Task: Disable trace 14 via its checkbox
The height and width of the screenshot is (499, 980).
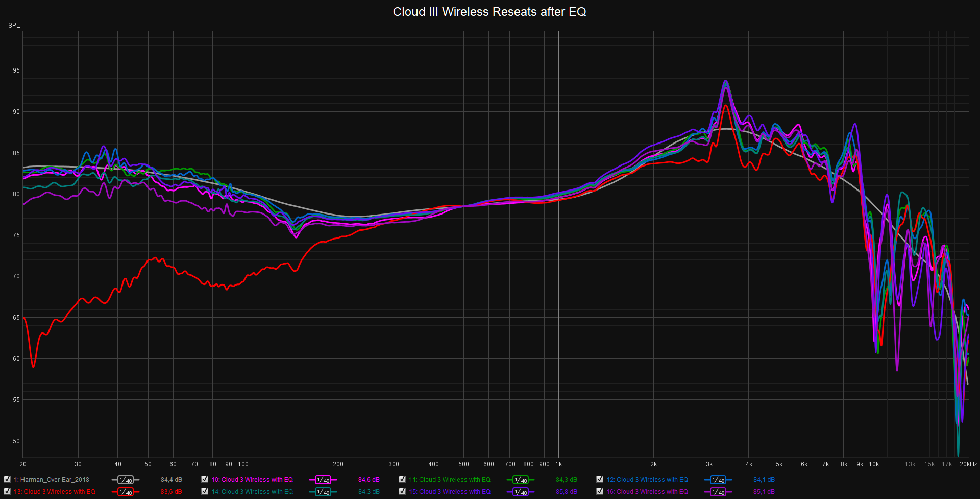Action: click(x=205, y=491)
